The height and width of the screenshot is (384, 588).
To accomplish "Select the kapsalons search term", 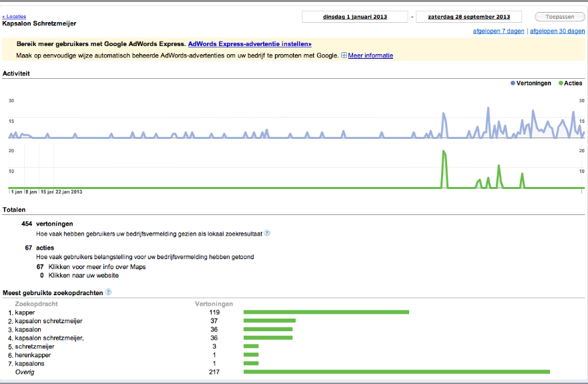I will (29, 363).
